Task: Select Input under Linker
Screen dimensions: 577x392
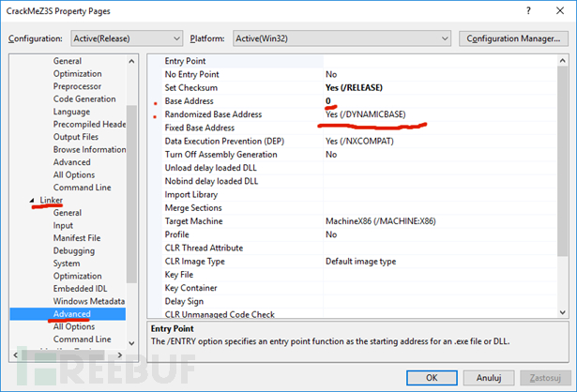Action: click(63, 225)
